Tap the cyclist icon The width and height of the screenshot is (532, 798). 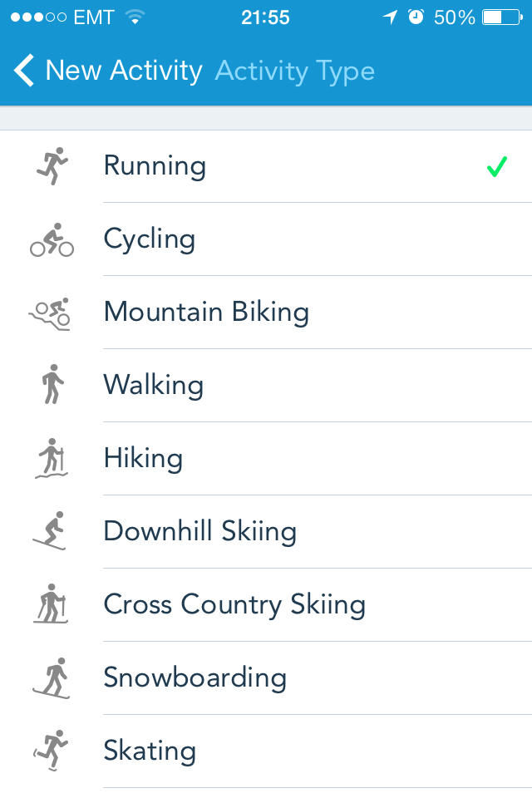[52, 239]
